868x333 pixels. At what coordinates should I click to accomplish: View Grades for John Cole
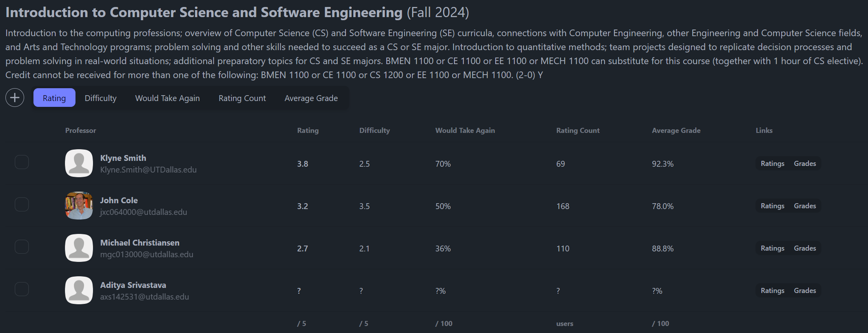click(x=805, y=206)
